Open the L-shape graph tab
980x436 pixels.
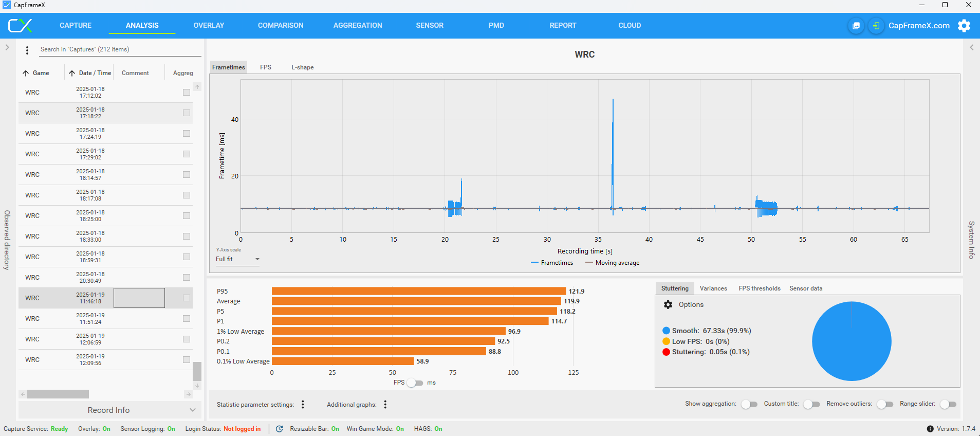point(302,67)
